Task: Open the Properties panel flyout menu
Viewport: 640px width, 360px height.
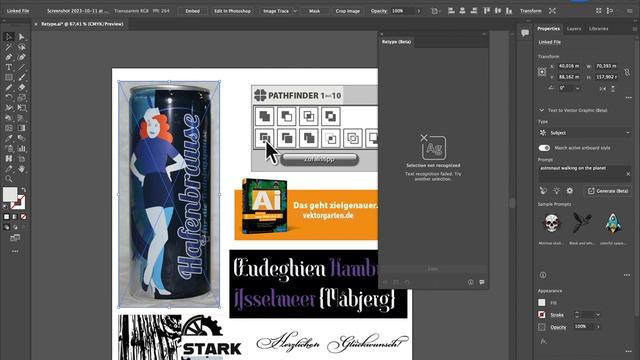Action: (x=635, y=29)
